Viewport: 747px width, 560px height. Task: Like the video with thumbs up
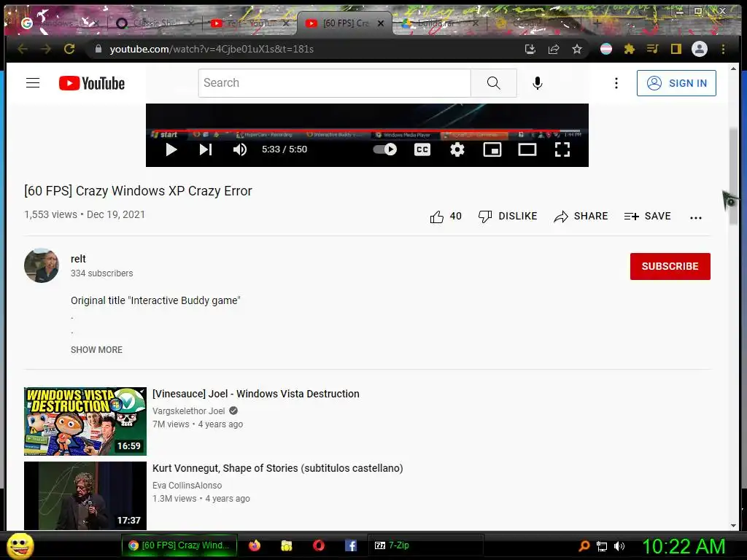click(x=446, y=217)
